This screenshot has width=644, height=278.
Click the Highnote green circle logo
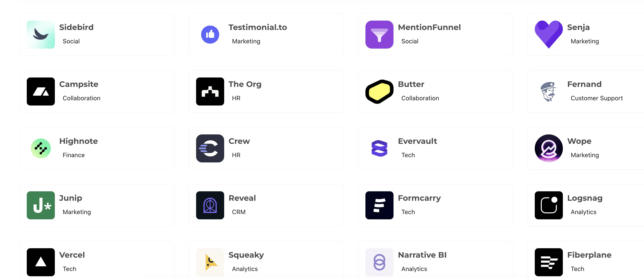(x=41, y=148)
